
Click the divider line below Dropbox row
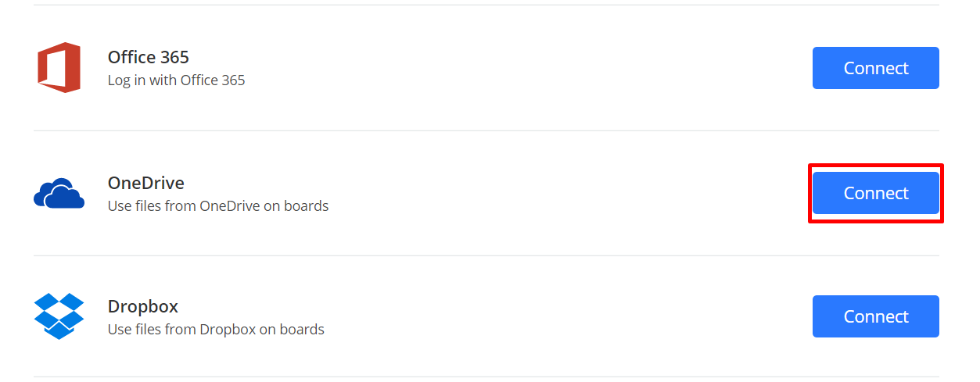[485, 377]
